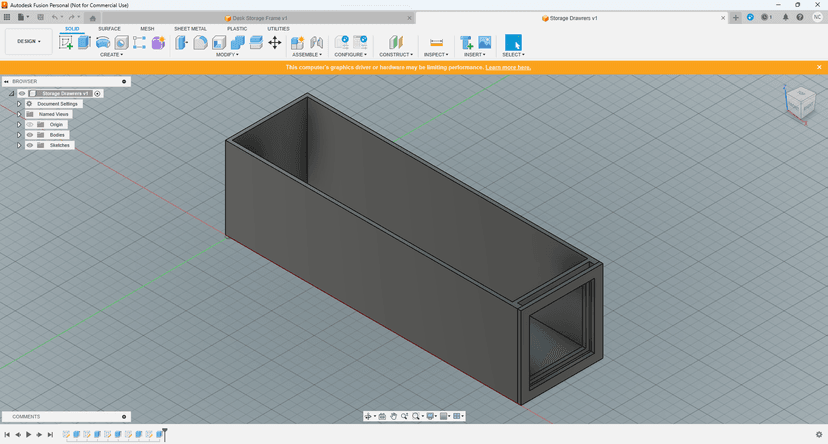This screenshot has width=828, height=444.
Task: Click the Extrude tool icon
Action: point(84,43)
